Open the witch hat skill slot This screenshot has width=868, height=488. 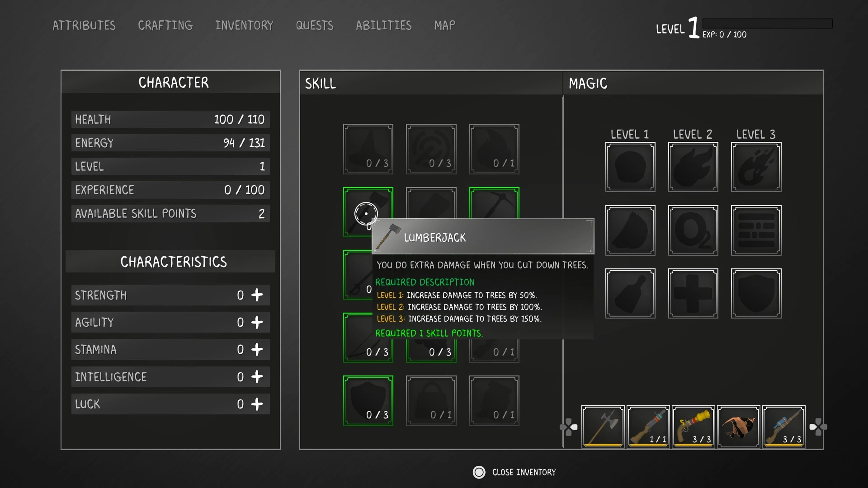(368, 148)
